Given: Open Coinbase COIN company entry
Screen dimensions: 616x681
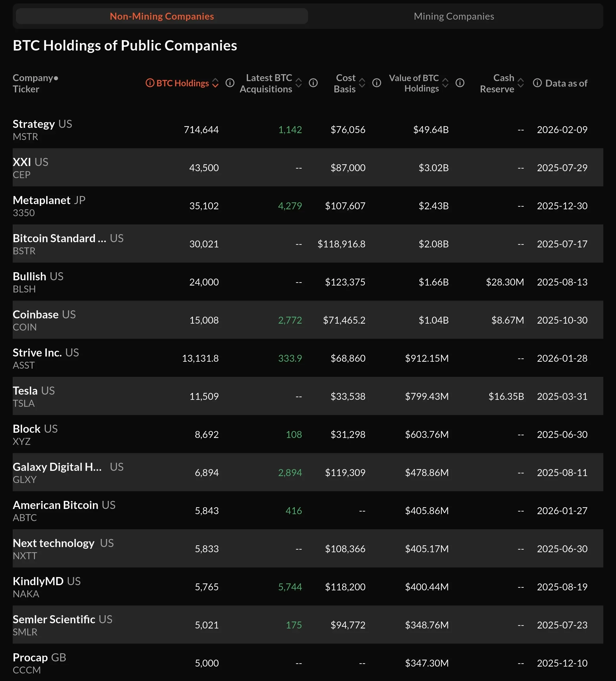Looking at the screenshot, I should pos(36,315).
